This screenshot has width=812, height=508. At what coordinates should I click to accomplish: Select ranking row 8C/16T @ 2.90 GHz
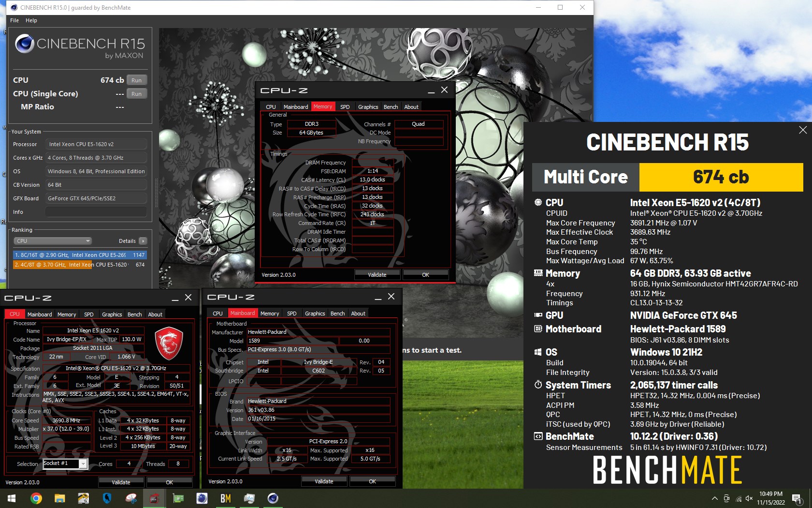[x=80, y=255]
